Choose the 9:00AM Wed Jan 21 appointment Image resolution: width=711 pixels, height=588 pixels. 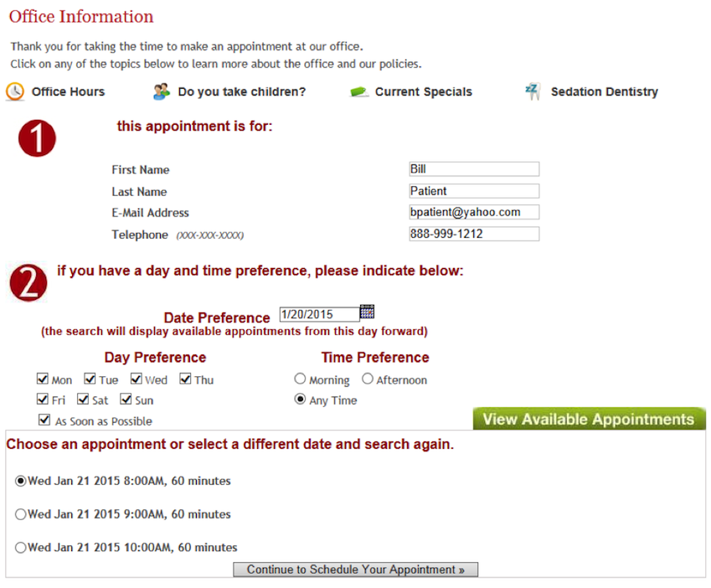point(21,514)
